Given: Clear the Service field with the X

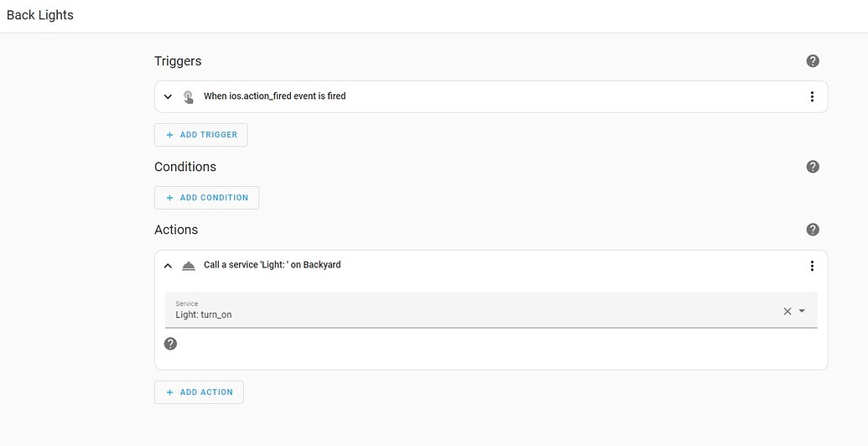Looking at the screenshot, I should (787, 311).
